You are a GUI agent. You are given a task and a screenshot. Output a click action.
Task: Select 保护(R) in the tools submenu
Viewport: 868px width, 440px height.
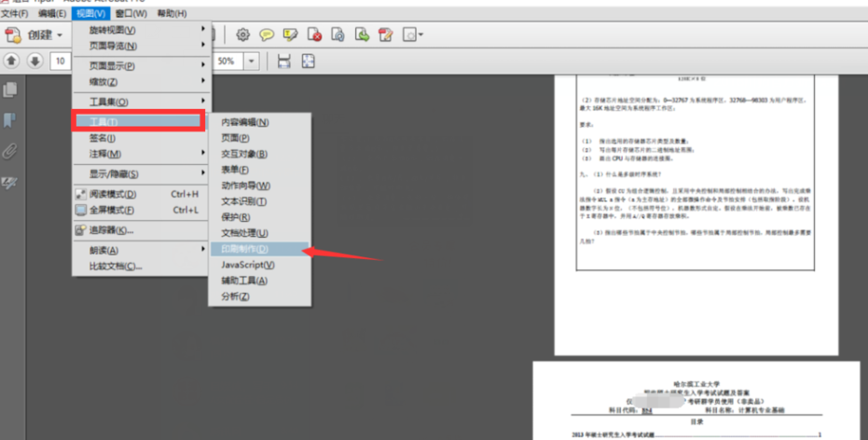[x=259, y=217]
